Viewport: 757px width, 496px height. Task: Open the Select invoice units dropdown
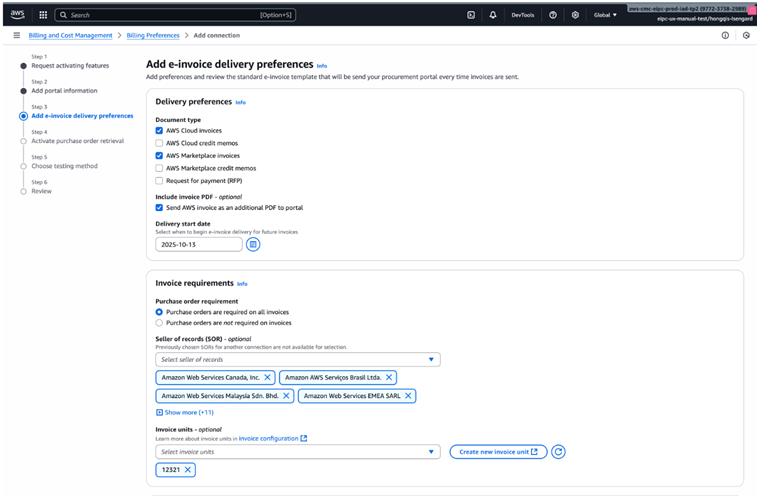[x=297, y=452]
